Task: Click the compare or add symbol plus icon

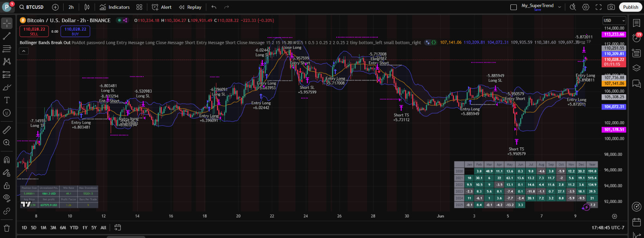Action: click(x=56, y=7)
